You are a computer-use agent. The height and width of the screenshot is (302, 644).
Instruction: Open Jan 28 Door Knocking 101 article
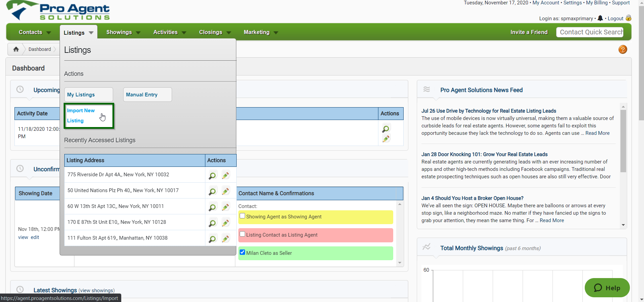484,154
